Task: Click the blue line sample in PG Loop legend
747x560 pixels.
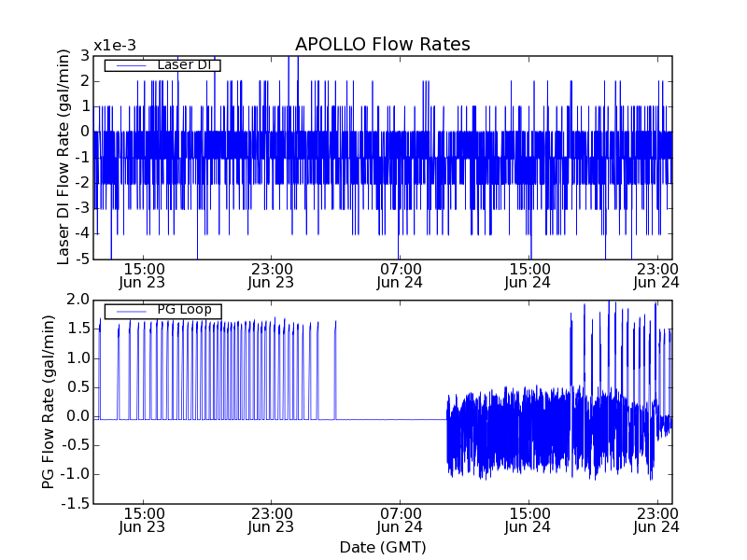Action: (132, 311)
